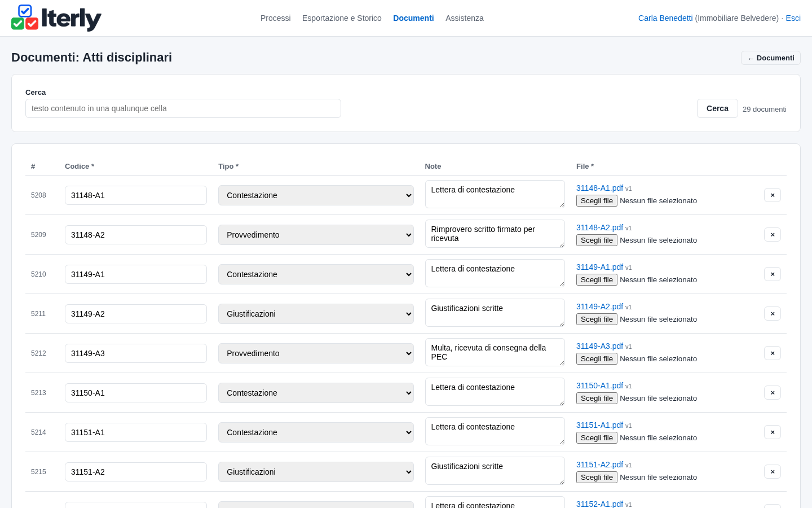812x508 pixels.
Task: Focus the Cerca search text field
Action: tap(183, 108)
